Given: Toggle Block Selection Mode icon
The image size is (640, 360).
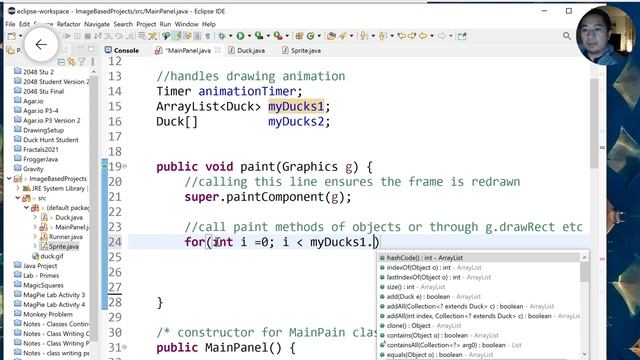Looking at the screenshot, I should pos(197,36).
